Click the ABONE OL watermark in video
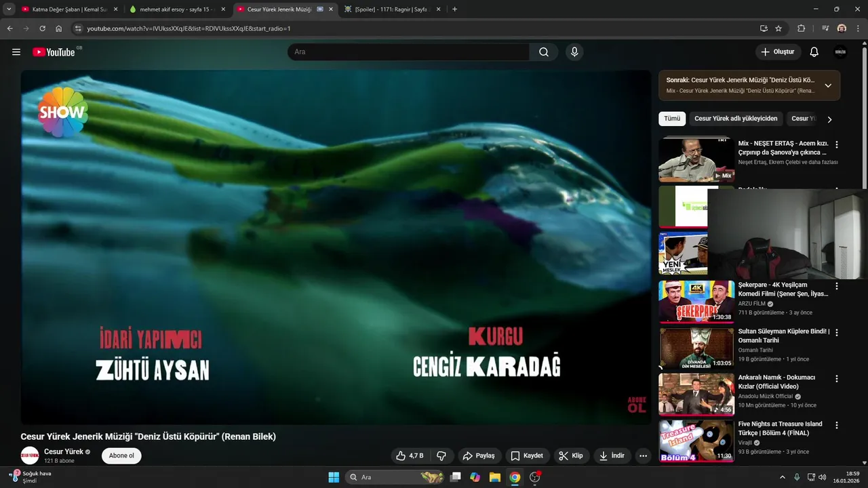The image size is (868, 488). [x=637, y=405]
